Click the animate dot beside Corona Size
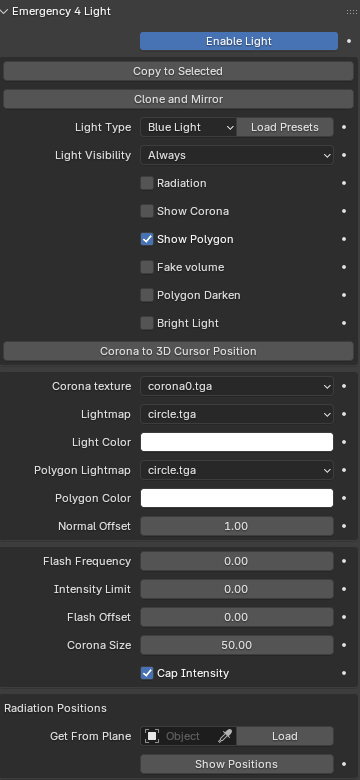Screen dimensions: 360x780 (x=344, y=645)
